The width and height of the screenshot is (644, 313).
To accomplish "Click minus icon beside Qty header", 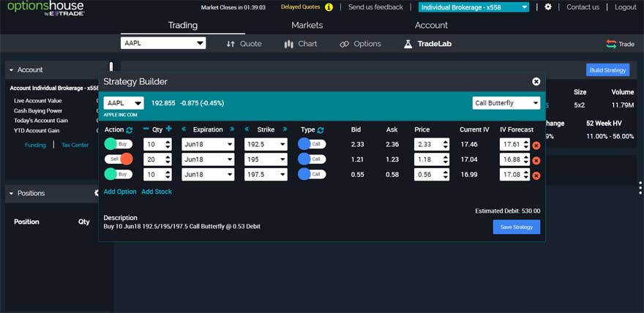I will tap(146, 129).
